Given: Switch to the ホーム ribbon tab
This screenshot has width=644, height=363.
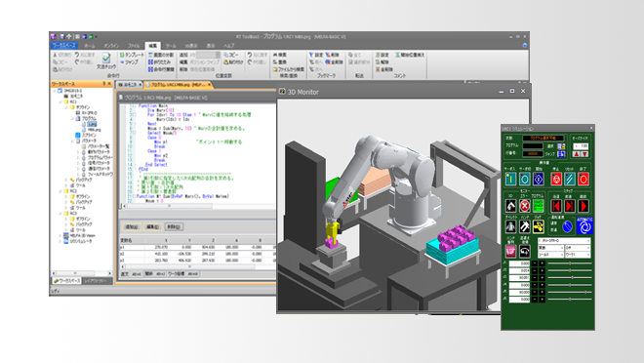Looking at the screenshot, I should click(x=90, y=46).
